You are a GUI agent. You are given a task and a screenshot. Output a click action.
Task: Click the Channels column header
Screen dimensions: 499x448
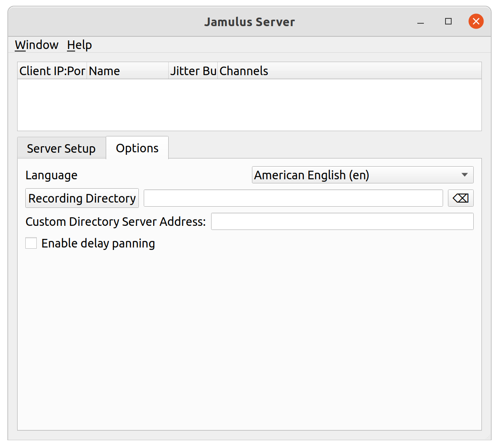[x=350, y=71]
